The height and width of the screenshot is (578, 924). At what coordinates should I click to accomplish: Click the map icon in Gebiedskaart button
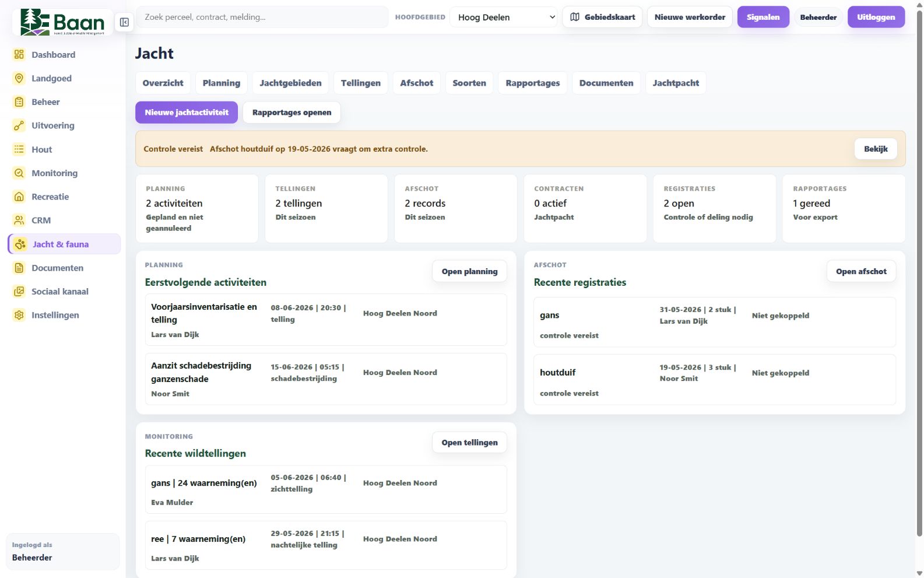click(575, 17)
